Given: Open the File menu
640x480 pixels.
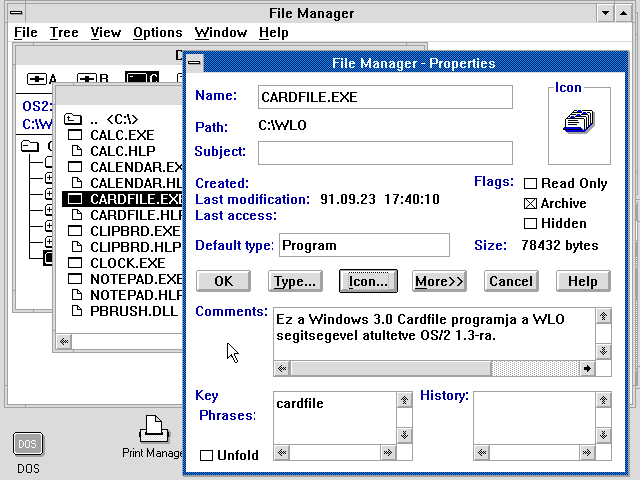Looking at the screenshot, I should pos(26,33).
